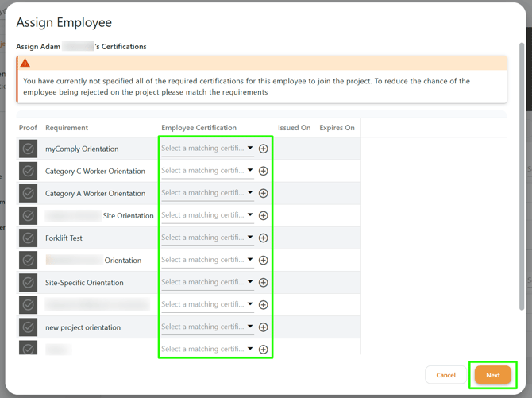Add certification via plus icon for myComply Orientation
The height and width of the screenshot is (398, 532).
pyautogui.click(x=264, y=149)
